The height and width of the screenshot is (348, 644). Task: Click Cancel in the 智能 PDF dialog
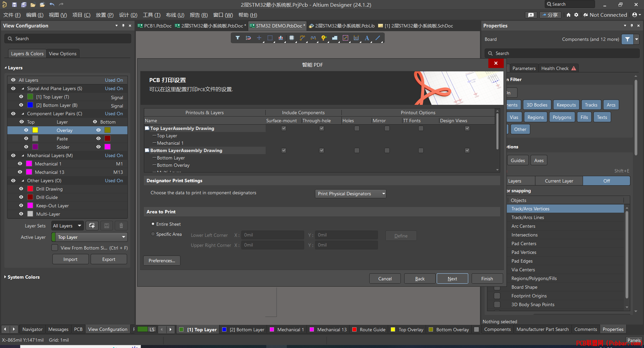point(385,279)
